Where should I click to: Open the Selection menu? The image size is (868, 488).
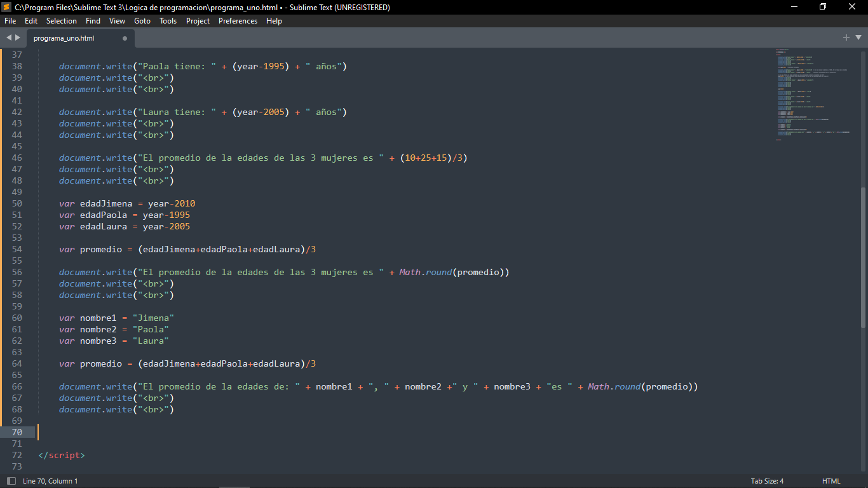coord(62,21)
